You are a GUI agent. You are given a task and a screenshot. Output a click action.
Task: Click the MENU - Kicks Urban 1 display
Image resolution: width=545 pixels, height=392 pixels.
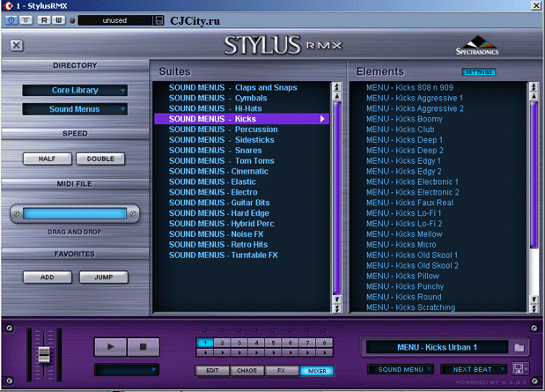tap(437, 347)
